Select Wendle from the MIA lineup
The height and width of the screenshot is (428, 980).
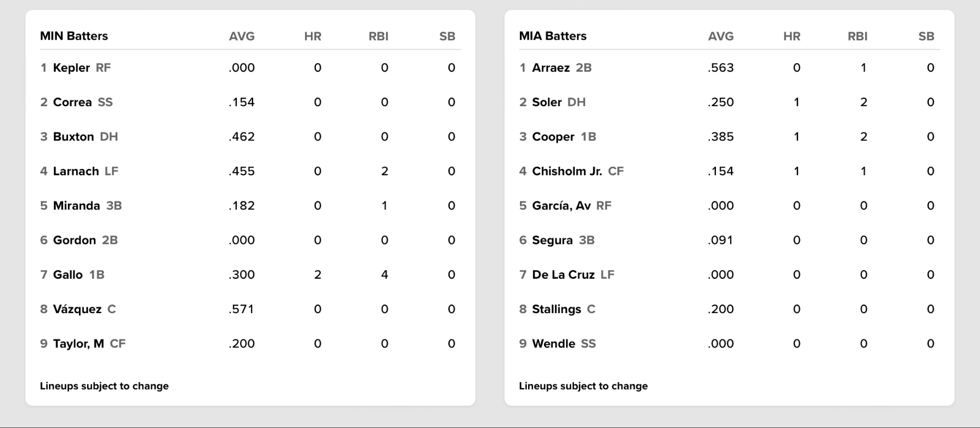click(x=553, y=344)
